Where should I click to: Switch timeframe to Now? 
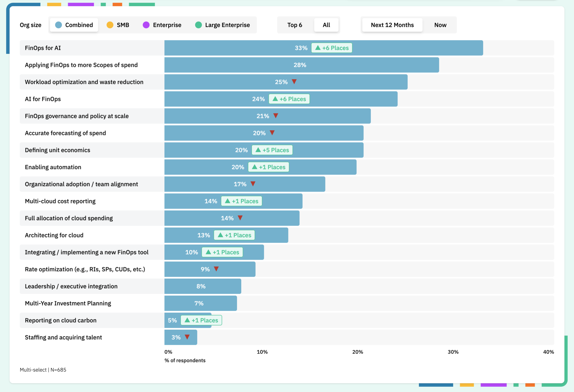[440, 25]
